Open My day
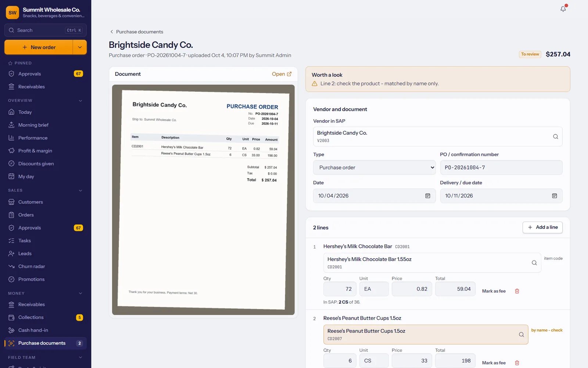Viewport: 588px width, 368px height. click(46, 176)
